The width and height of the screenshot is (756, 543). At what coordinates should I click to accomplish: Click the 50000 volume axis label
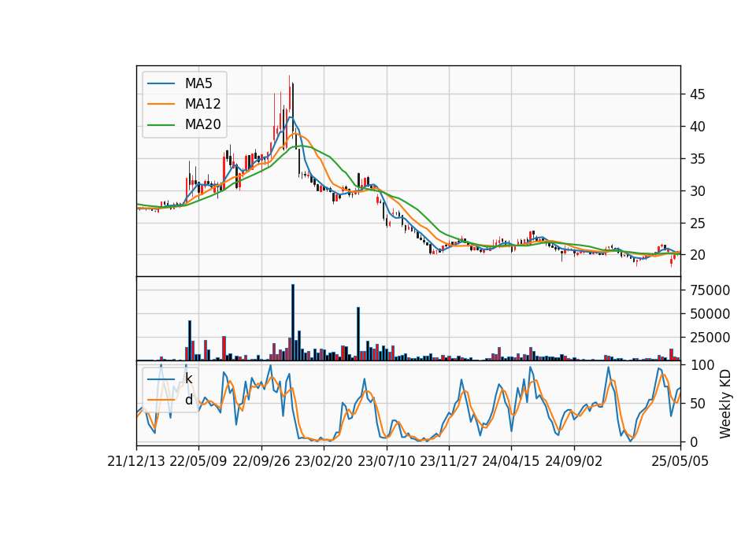[x=710, y=314]
